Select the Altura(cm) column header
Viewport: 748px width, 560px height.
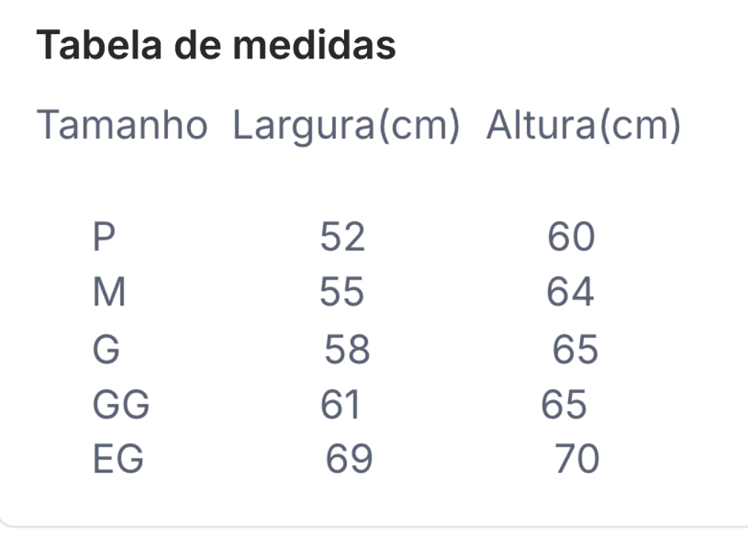click(583, 126)
